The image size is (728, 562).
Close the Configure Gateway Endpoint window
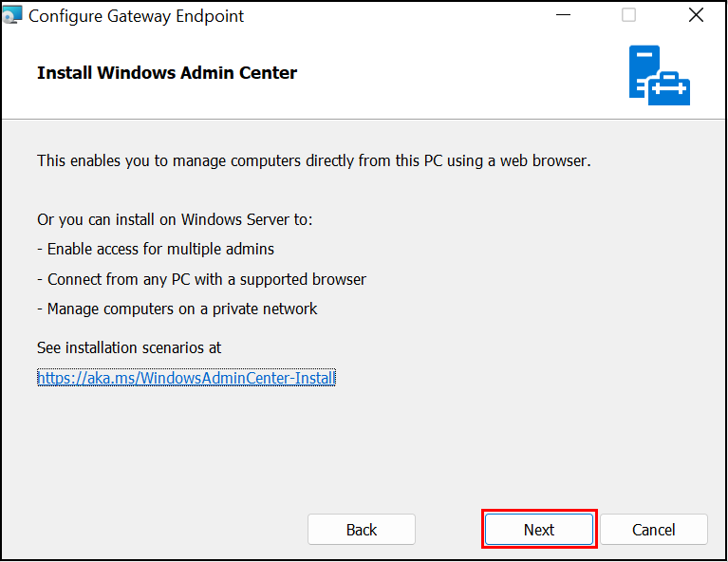click(696, 15)
